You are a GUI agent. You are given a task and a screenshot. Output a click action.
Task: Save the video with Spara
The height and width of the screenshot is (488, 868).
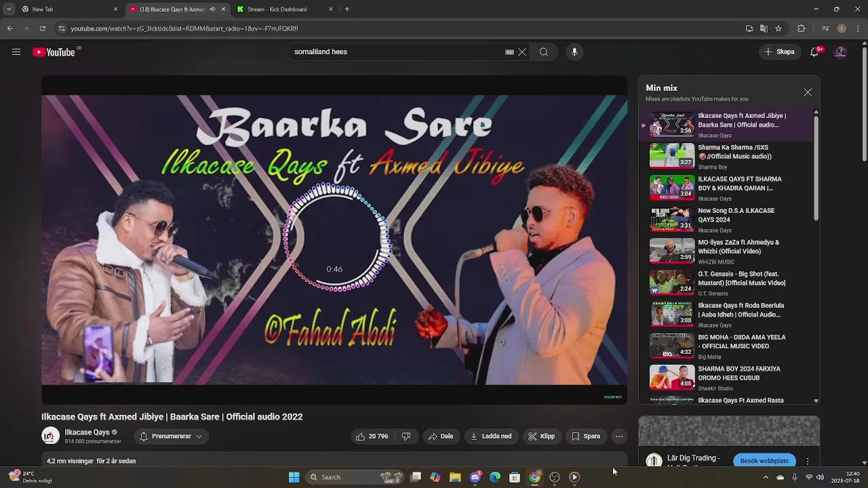pyautogui.click(x=586, y=436)
